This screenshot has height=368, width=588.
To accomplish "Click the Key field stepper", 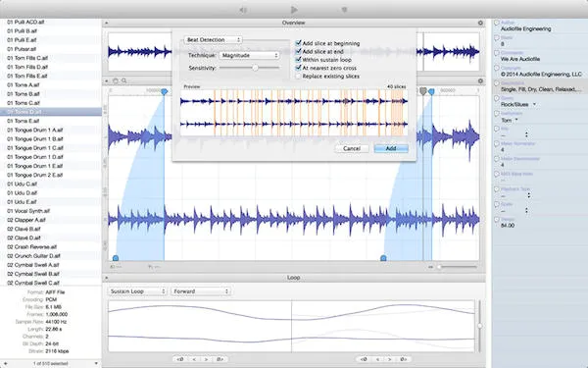I will [526, 134].
